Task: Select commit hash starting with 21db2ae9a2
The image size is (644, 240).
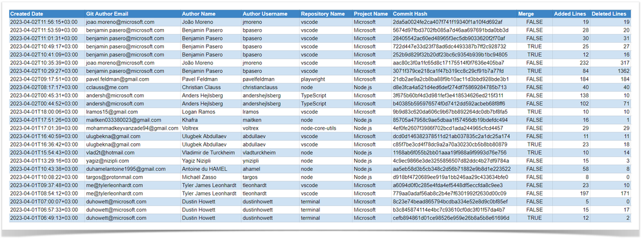Action: coord(451,79)
